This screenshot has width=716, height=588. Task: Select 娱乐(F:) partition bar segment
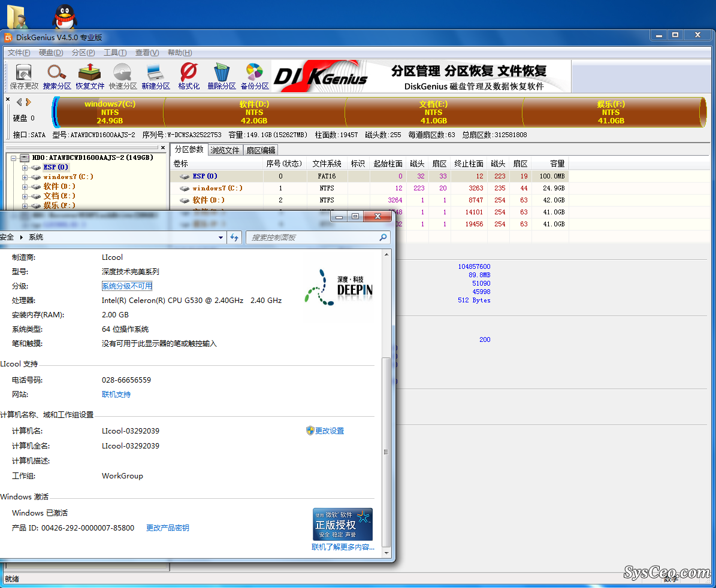[x=611, y=112]
